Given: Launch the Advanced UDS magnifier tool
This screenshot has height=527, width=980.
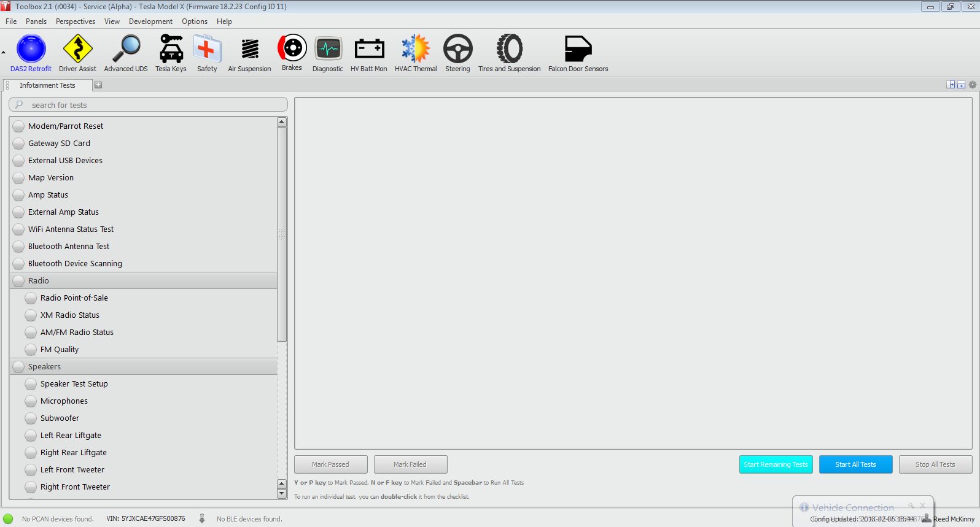Looking at the screenshot, I should 126,53.
